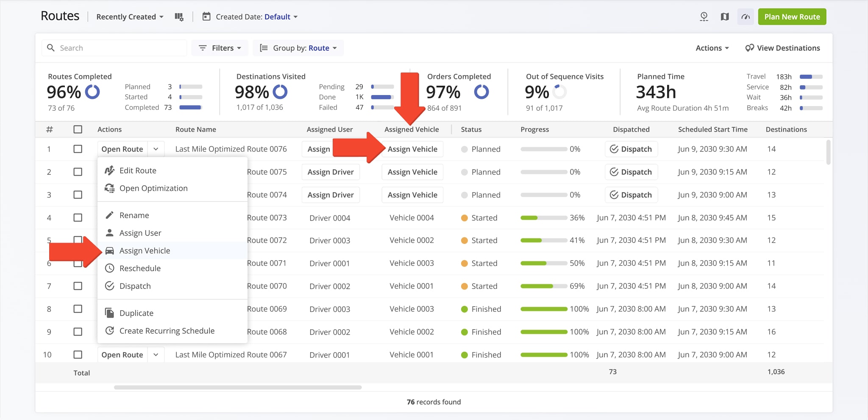Image resolution: width=868 pixels, height=420 pixels.
Task: Click the speedometer dashboard icon
Action: coord(746,17)
